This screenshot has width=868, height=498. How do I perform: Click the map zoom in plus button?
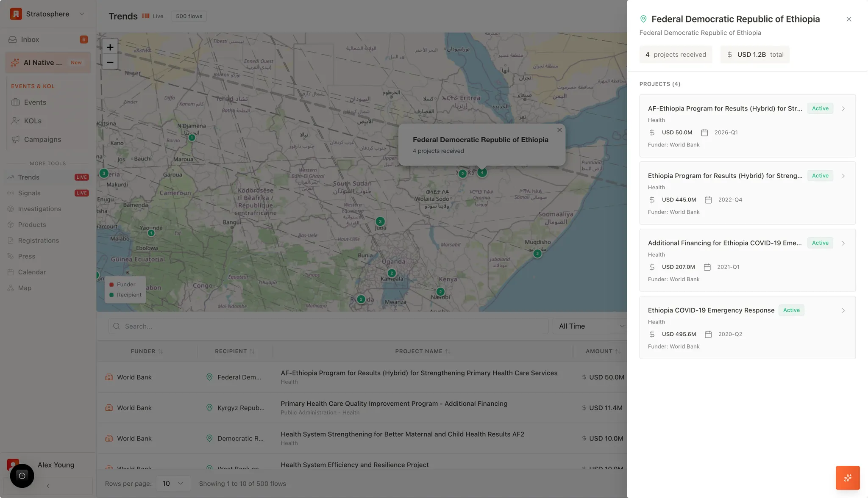point(110,47)
